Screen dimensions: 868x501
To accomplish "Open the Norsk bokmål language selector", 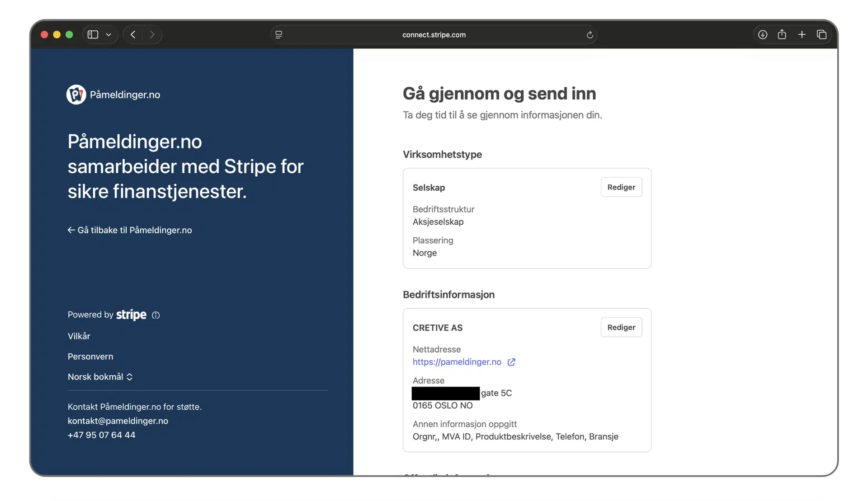I will click(100, 377).
